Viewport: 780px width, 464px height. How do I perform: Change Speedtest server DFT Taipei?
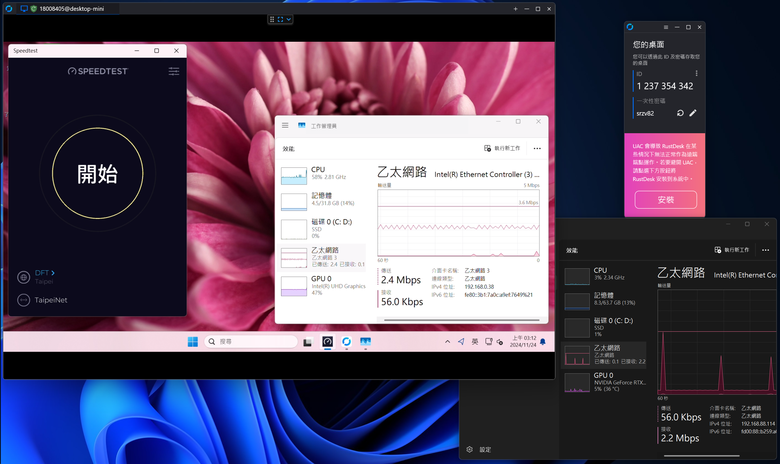[44, 277]
